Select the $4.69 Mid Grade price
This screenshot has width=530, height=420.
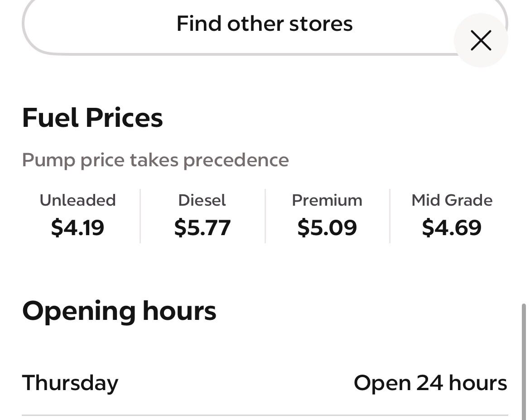(x=452, y=227)
